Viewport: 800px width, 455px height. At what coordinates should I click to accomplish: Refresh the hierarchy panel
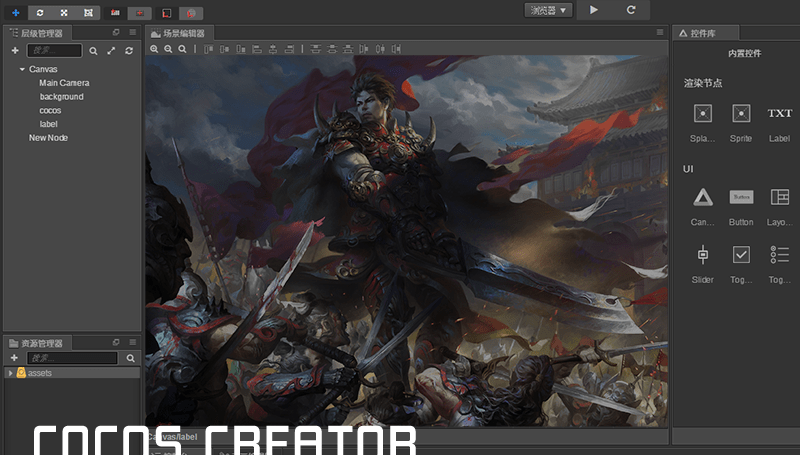tap(129, 50)
